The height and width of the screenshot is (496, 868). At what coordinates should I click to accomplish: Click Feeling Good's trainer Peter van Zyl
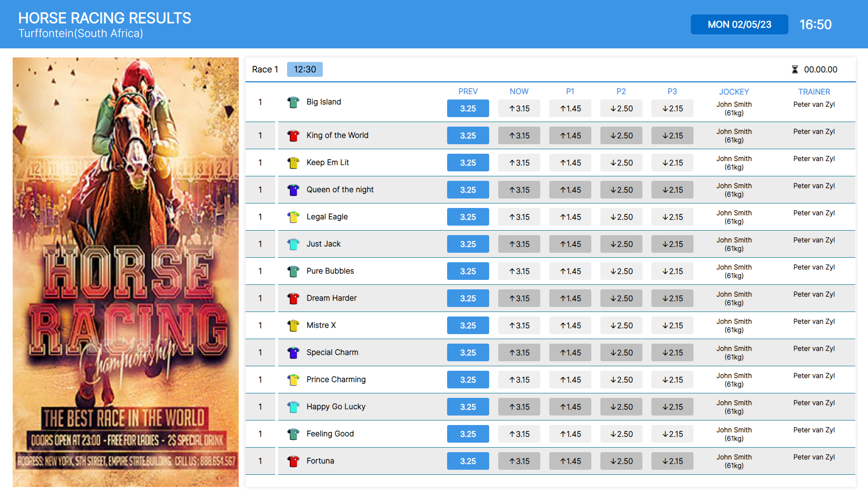pos(814,430)
